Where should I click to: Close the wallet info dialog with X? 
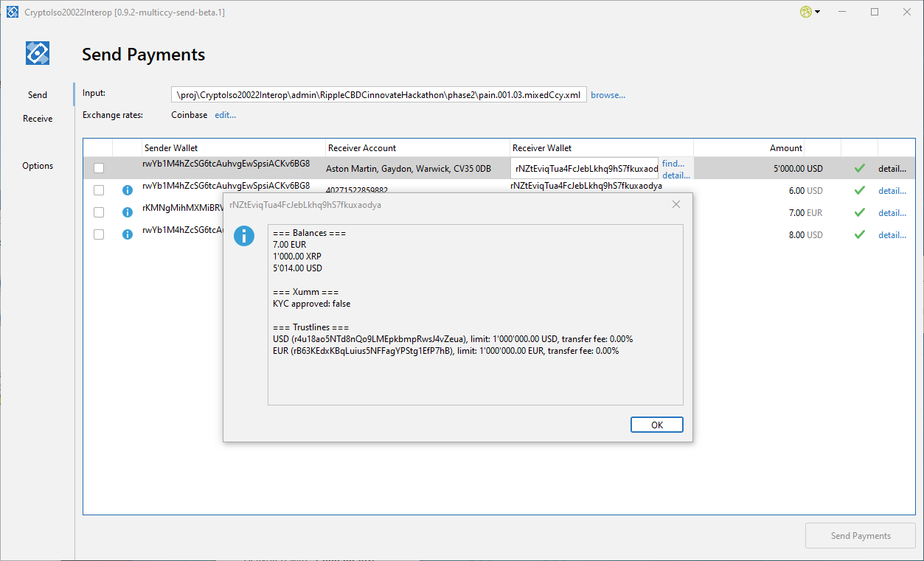(675, 204)
